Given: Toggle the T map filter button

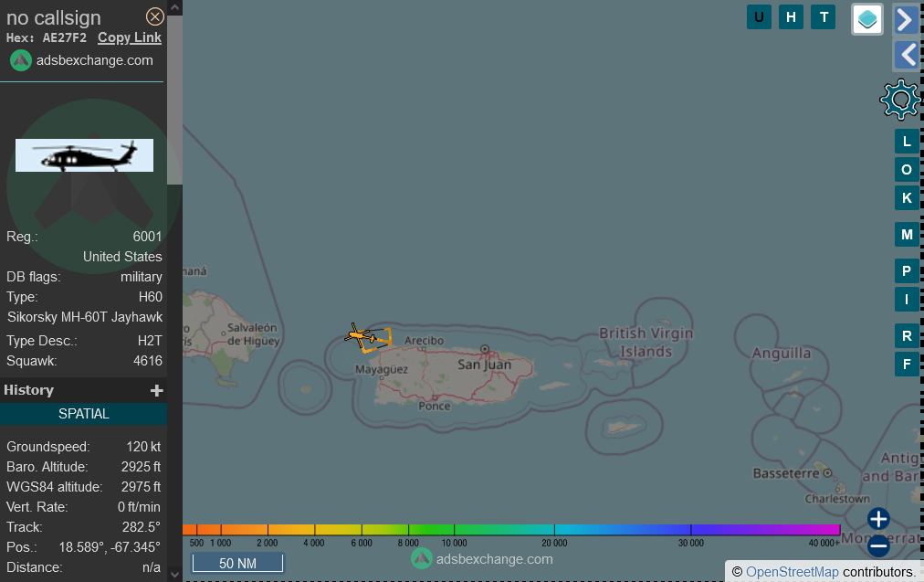Looking at the screenshot, I should [824, 17].
